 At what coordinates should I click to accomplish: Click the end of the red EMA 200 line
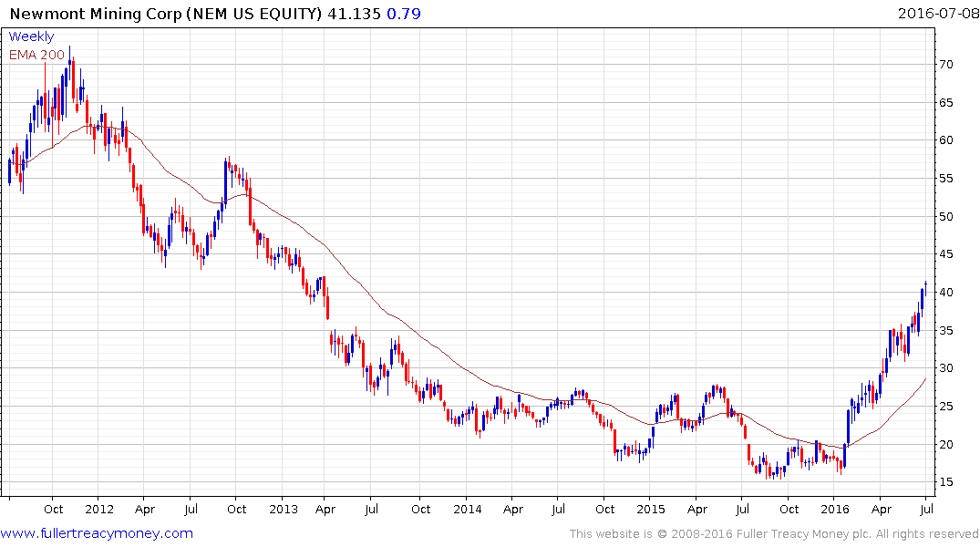point(925,379)
